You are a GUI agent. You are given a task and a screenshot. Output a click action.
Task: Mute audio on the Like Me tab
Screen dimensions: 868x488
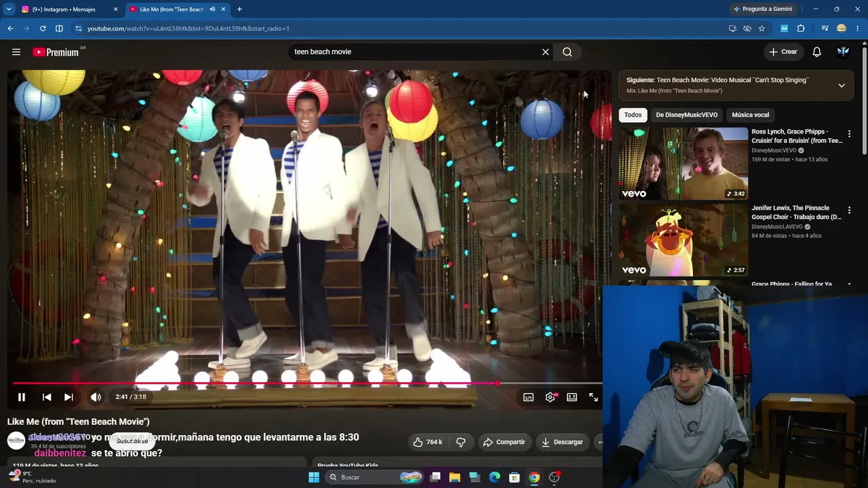tap(212, 9)
